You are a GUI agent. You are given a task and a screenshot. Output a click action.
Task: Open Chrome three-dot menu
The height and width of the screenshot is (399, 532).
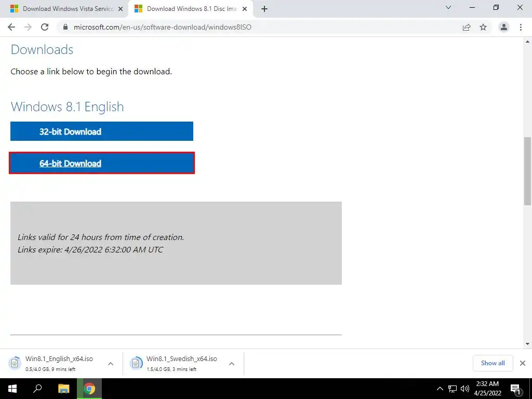click(521, 27)
